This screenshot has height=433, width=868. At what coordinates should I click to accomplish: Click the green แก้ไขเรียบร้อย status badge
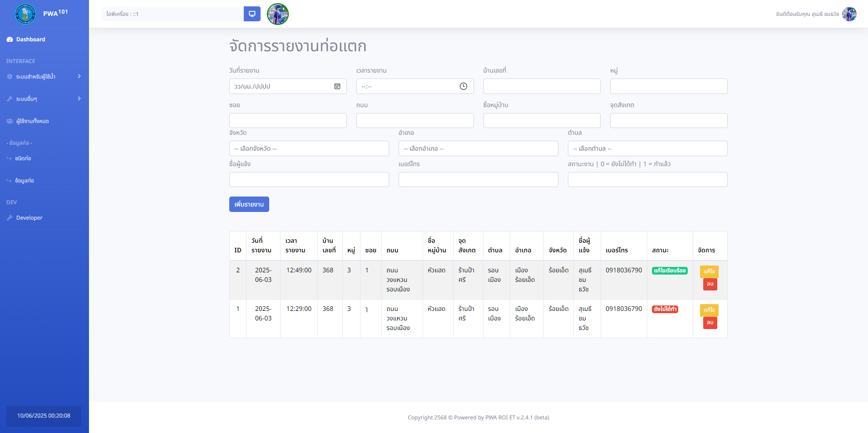click(670, 271)
